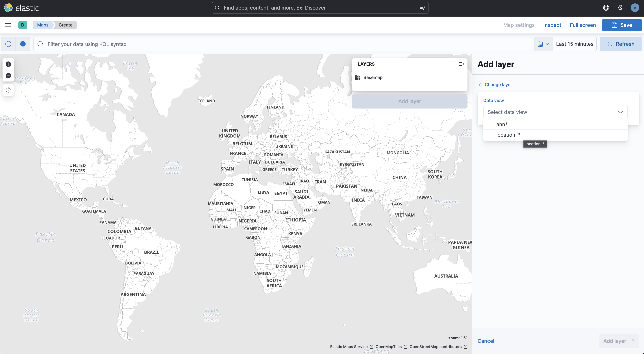Open the newsfeed celebration icon

pos(621,8)
